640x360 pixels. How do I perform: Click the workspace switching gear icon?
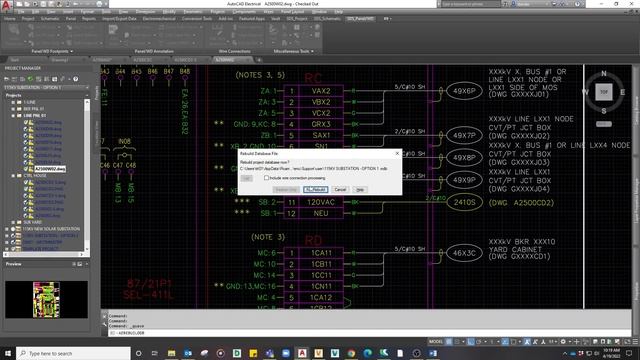pyautogui.click(x=563, y=342)
